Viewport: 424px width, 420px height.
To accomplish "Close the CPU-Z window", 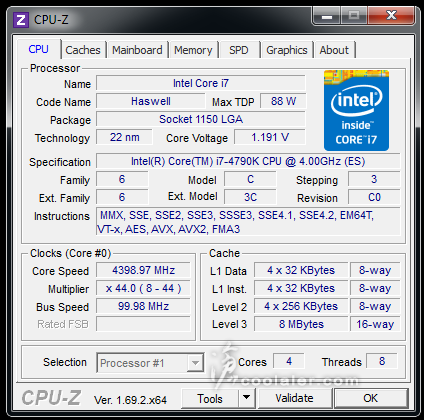I will 391,16.
